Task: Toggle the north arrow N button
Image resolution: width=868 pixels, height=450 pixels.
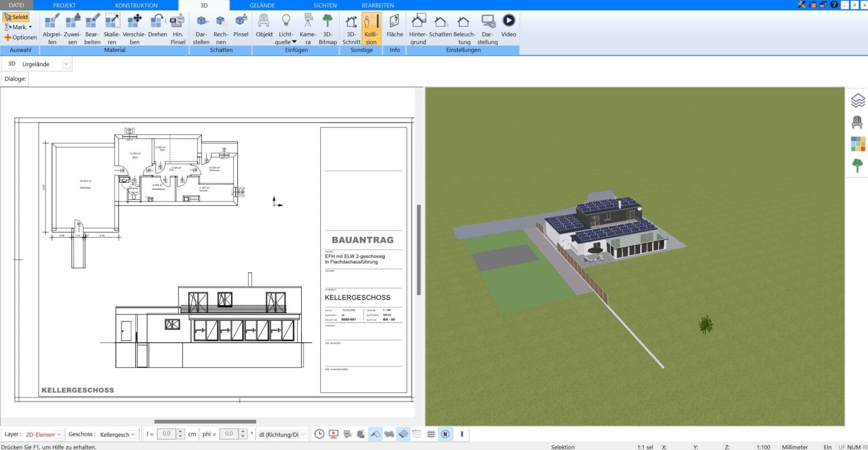Action: point(445,434)
